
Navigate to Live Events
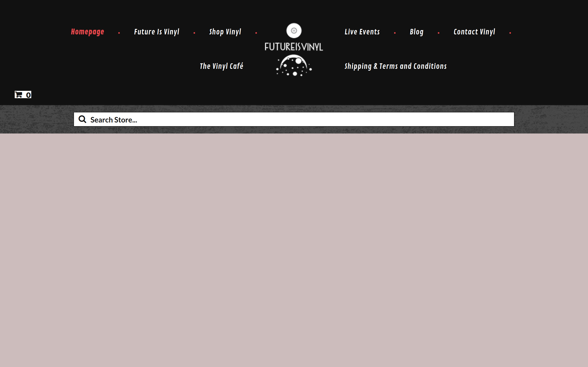(x=362, y=32)
